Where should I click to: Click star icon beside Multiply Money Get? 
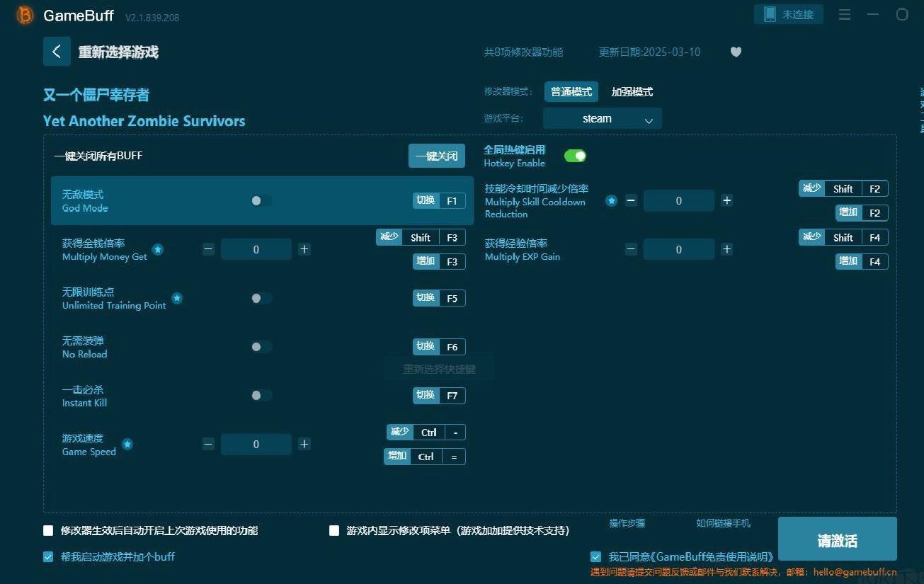pos(158,249)
